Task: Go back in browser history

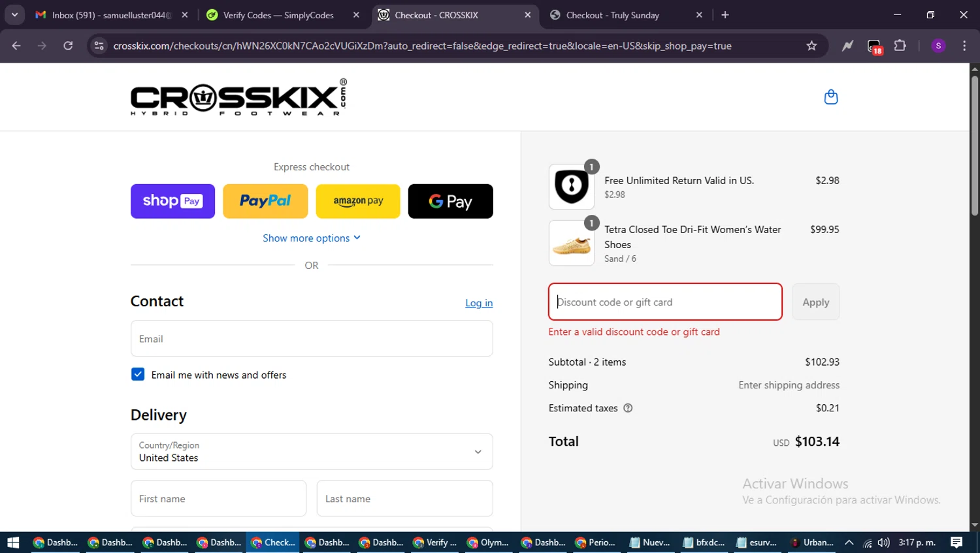Action: point(16,46)
